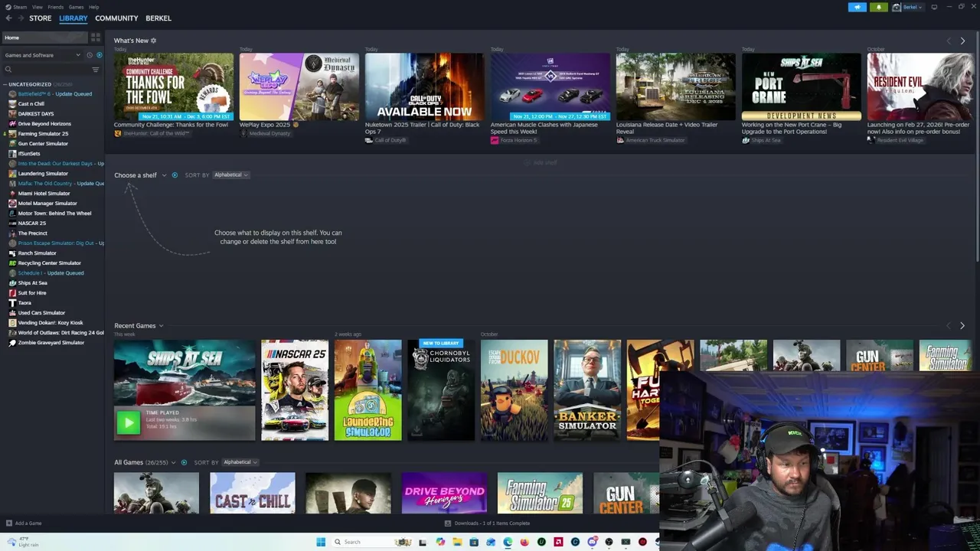
Task: Open Banker Simulator cover in Recent Games
Action: (x=587, y=390)
